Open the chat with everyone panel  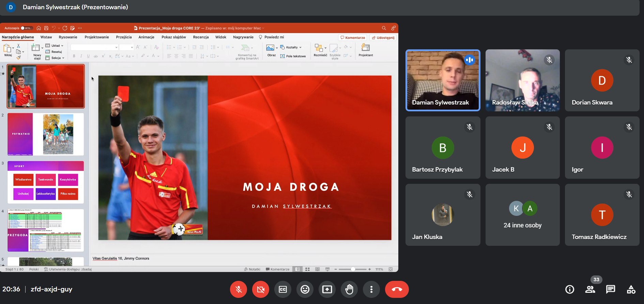[x=611, y=289]
